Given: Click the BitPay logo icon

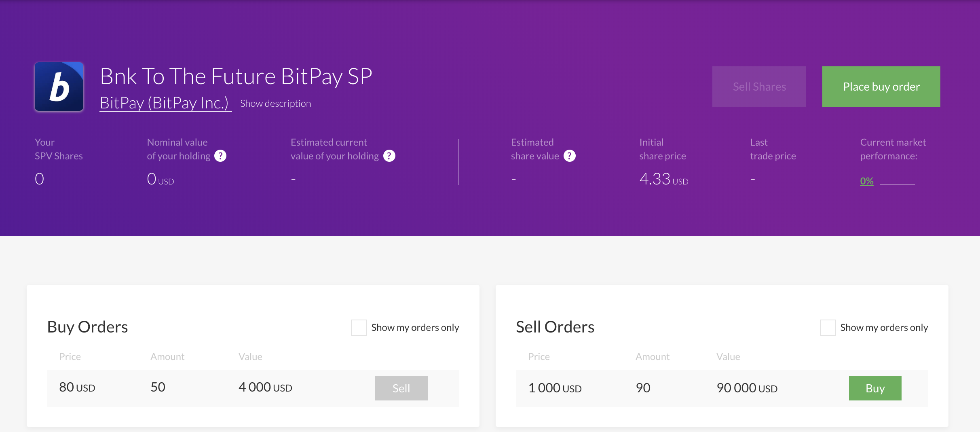Looking at the screenshot, I should [59, 87].
